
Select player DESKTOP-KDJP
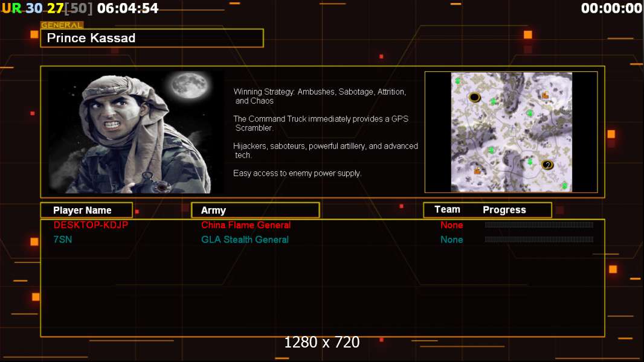click(x=91, y=225)
